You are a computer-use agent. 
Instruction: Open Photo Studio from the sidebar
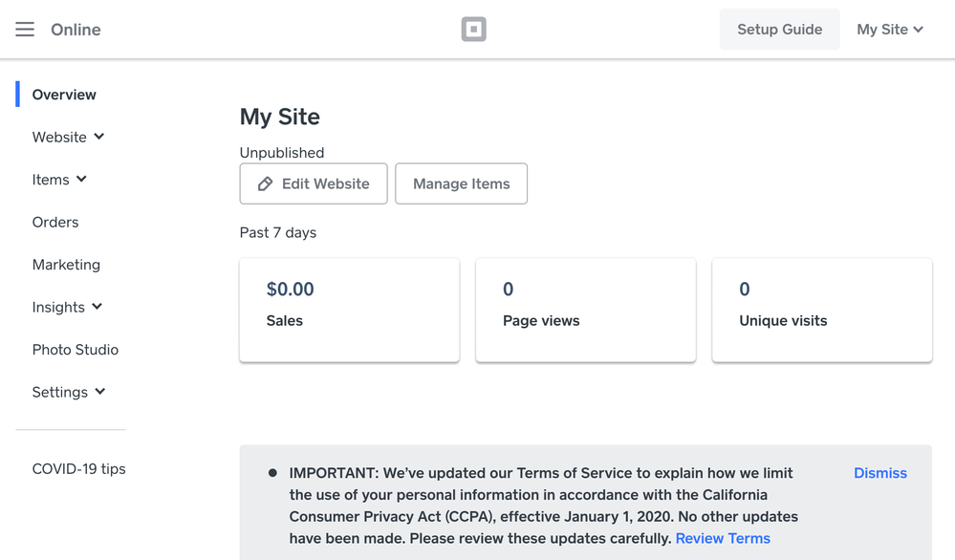click(x=76, y=350)
